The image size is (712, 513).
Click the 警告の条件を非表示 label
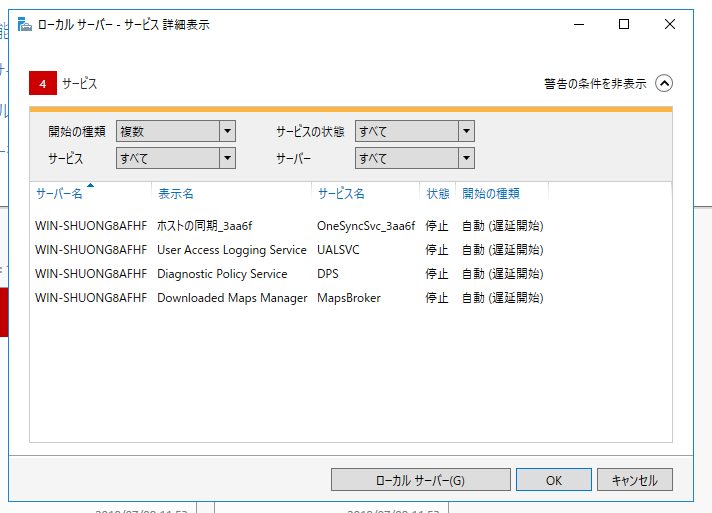point(595,84)
